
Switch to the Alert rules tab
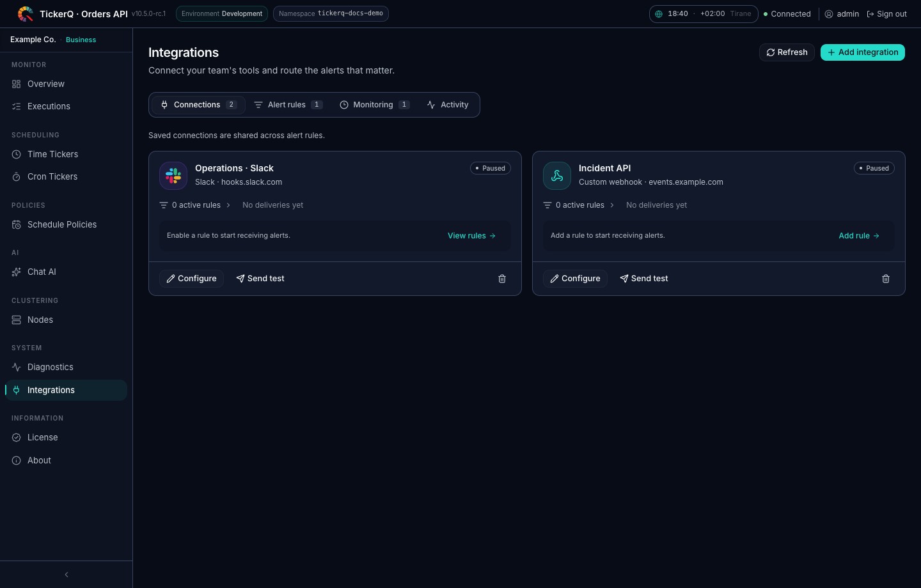288,105
